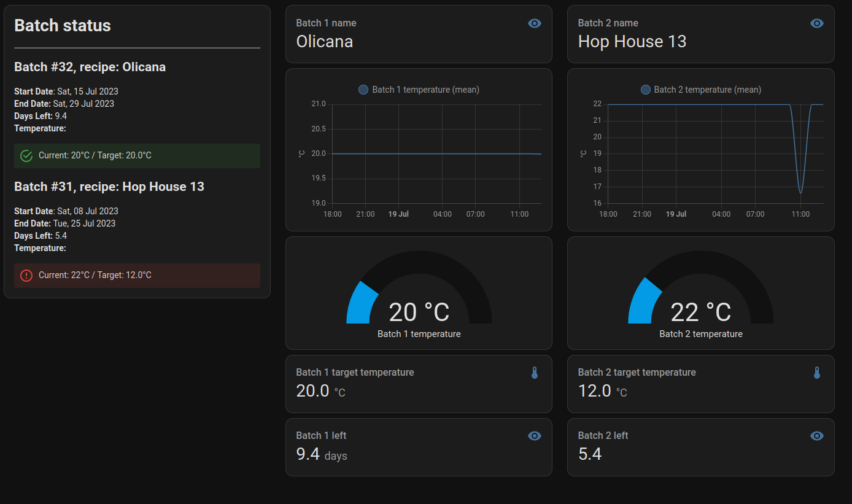Open Batch 2 left 5.4 card
This screenshot has height=504, width=852.
700,447
